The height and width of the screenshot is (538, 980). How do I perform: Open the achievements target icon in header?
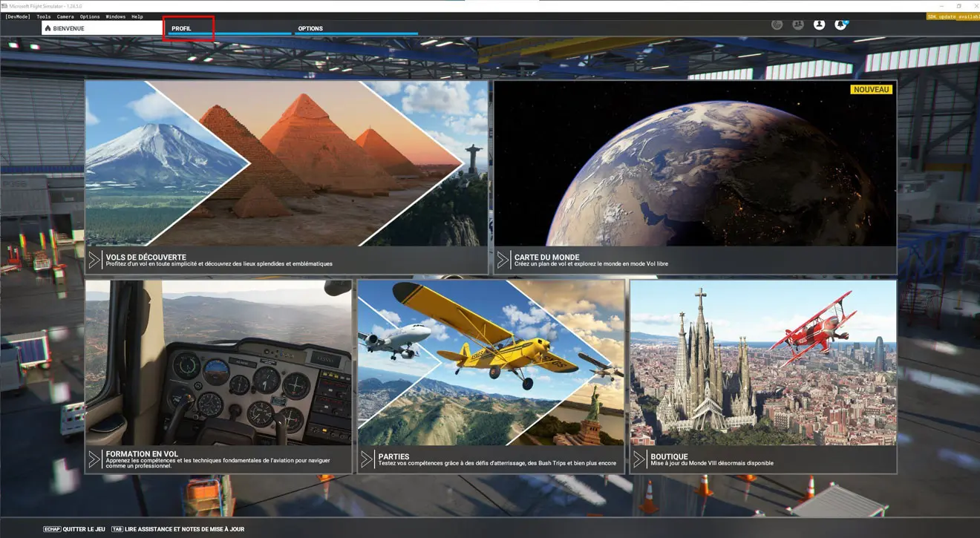coord(777,24)
